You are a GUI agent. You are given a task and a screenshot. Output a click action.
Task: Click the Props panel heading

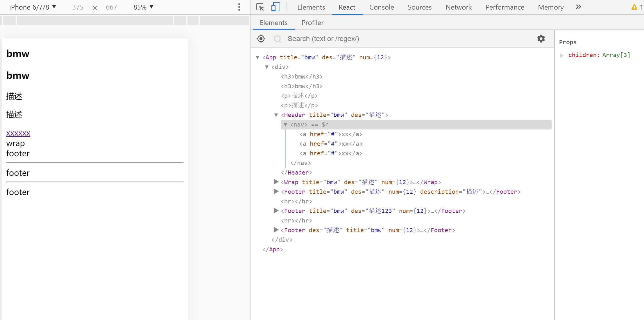pyautogui.click(x=568, y=42)
